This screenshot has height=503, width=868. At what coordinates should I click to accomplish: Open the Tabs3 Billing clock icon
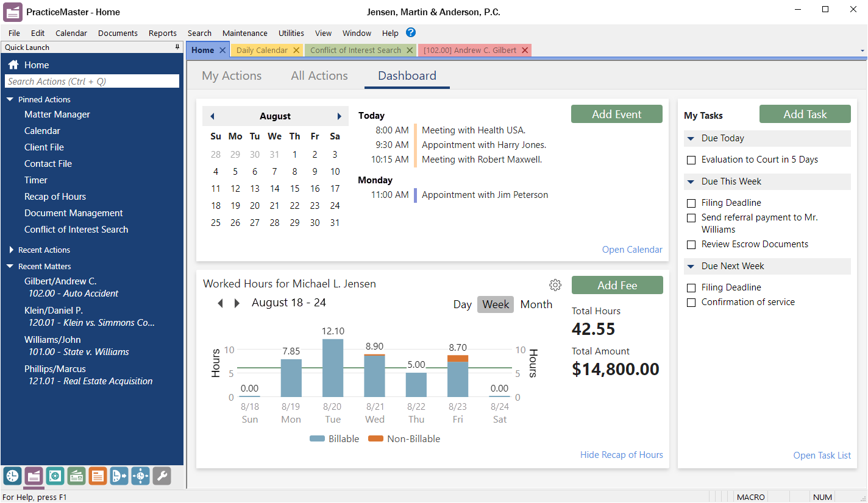coord(13,476)
